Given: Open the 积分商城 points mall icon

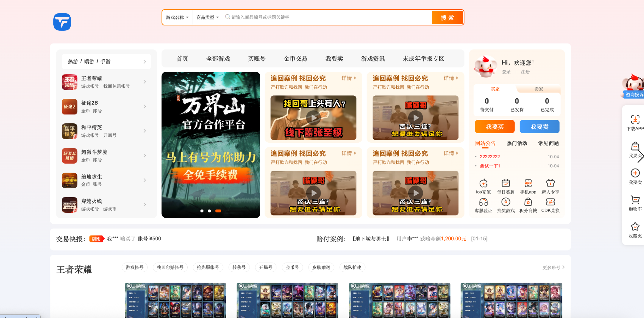Looking at the screenshot, I should click(x=528, y=205).
